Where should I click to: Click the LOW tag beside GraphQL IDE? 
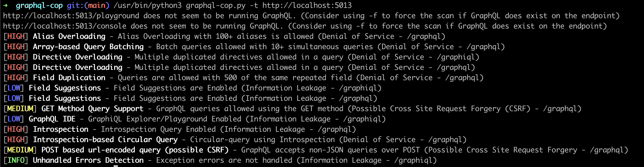click(14, 119)
